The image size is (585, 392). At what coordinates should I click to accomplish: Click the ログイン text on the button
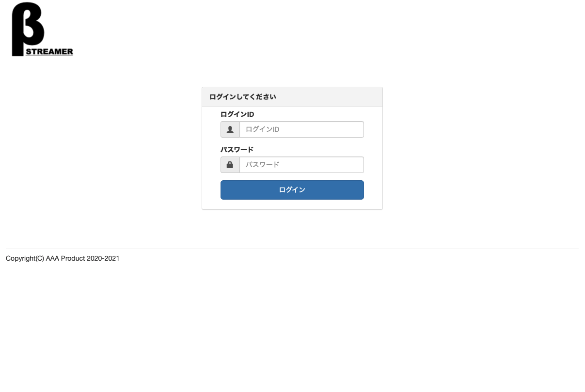coord(292,190)
